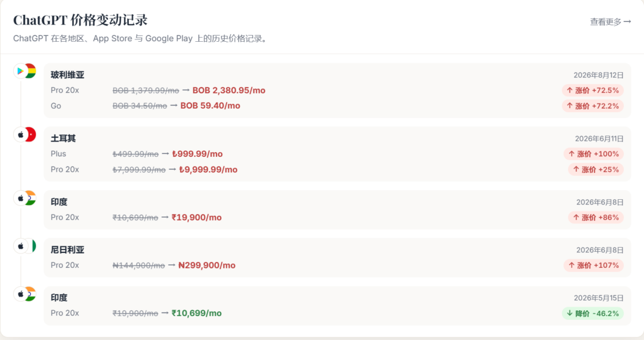Screen dimensions: 644x340
Task: Click the 尼日利亚 date 2026年6月8日
Action: tap(600, 250)
